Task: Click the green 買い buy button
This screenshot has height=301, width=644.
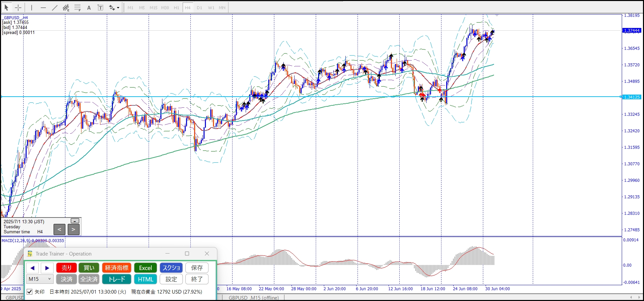Action: 89,268
